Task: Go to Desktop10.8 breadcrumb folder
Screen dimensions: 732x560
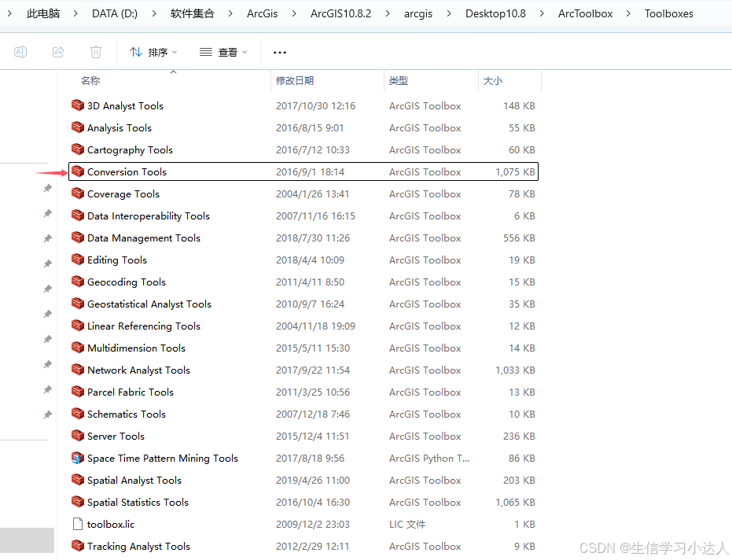Action: (x=496, y=13)
